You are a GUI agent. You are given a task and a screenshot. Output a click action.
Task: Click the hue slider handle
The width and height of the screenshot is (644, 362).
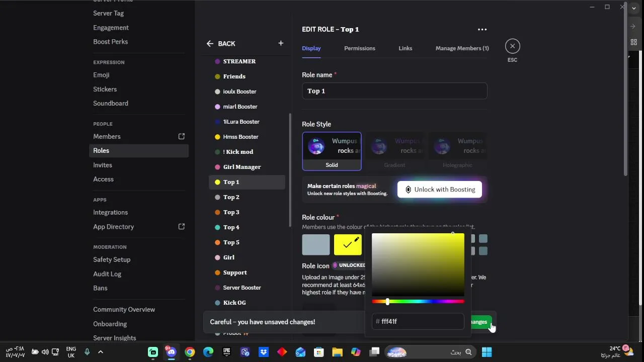point(387,302)
